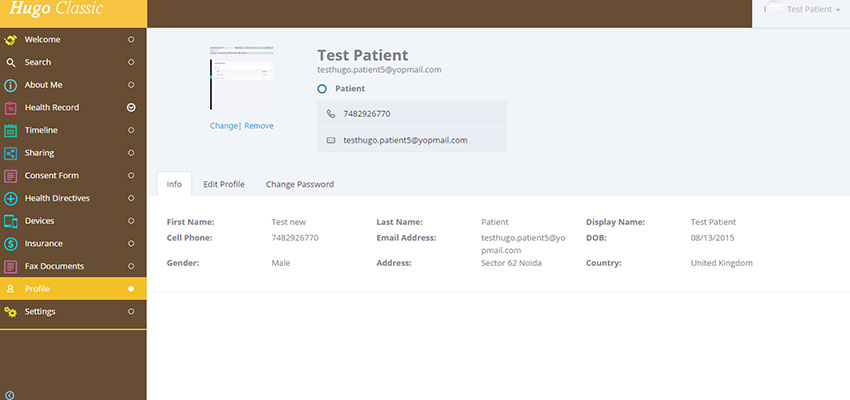The height and width of the screenshot is (400, 850).
Task: Click the Timeline calendar icon
Action: pos(10,131)
